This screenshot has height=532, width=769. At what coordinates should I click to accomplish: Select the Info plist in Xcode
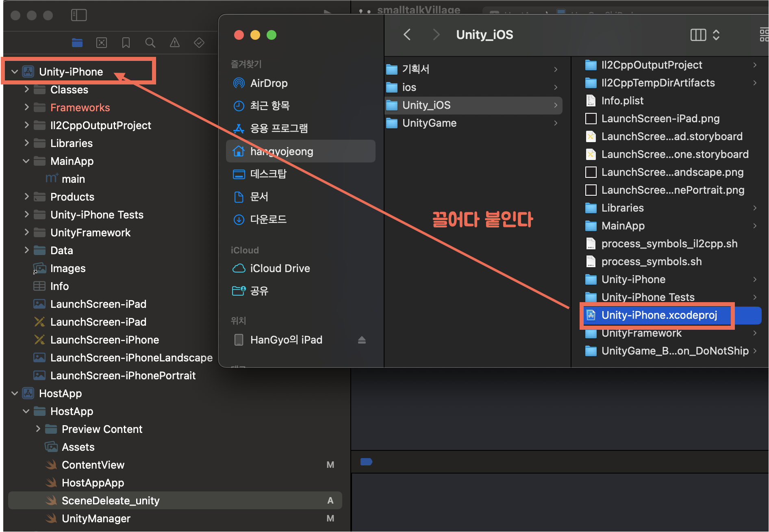pyautogui.click(x=175, y=286)
